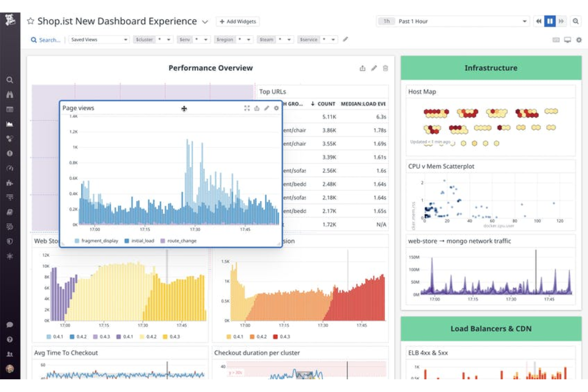Edit template variables with the pencil button
Screen dimensions: 588x392
point(345,40)
